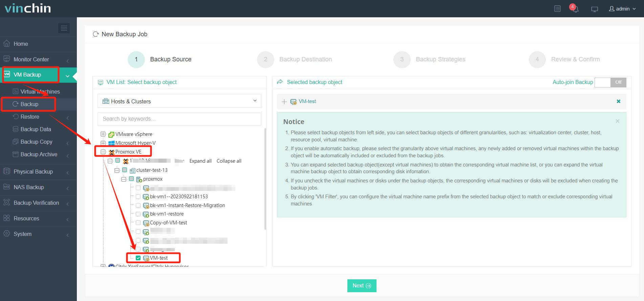
Task: Click step 4 Review & Confirm
Action: coord(564,59)
